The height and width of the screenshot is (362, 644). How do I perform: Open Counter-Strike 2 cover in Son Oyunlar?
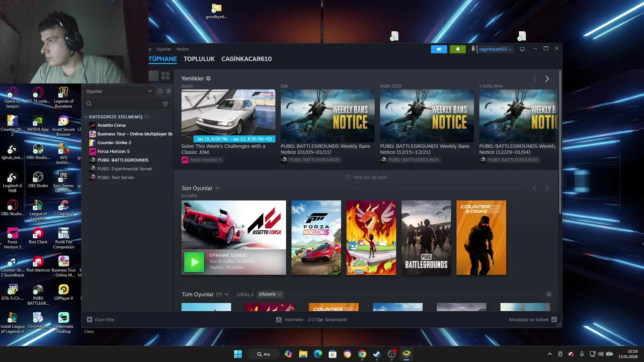[481, 238]
